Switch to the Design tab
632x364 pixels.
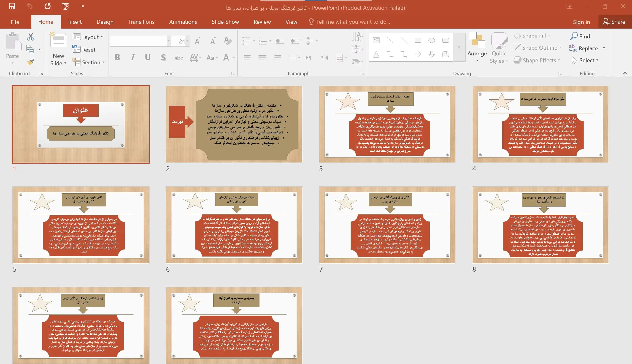pos(105,22)
